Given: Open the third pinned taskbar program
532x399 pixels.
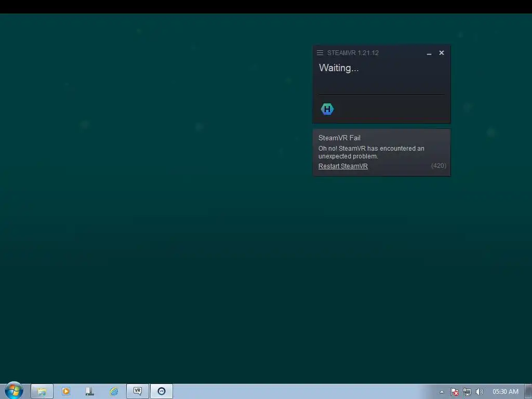Looking at the screenshot, I should click(89, 391).
